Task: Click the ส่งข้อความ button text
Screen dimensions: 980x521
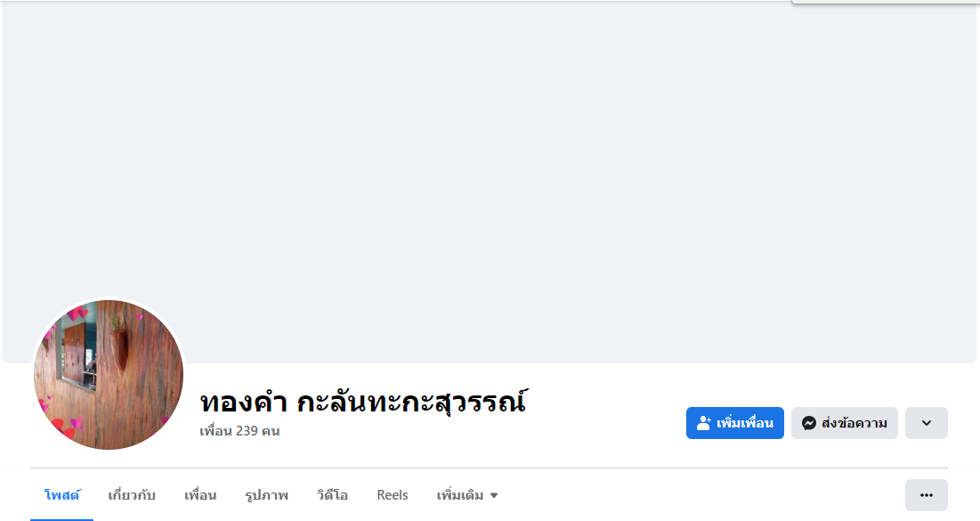Action: click(854, 423)
